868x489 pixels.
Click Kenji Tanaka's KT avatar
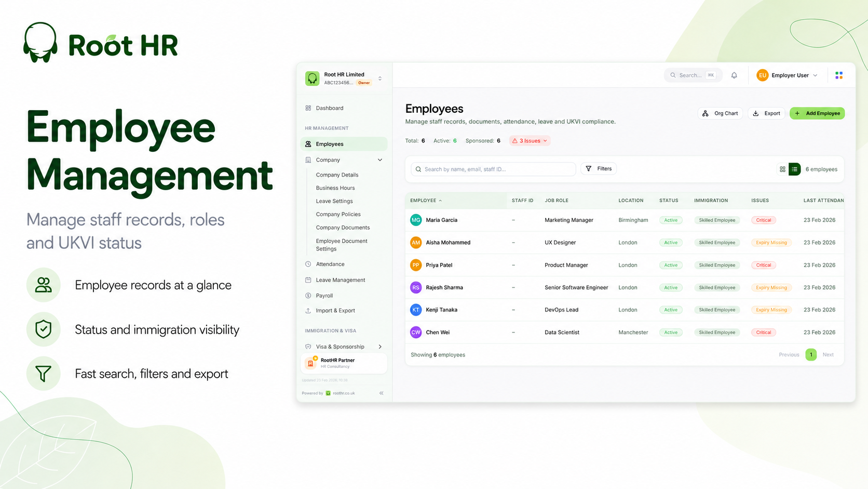416,310
